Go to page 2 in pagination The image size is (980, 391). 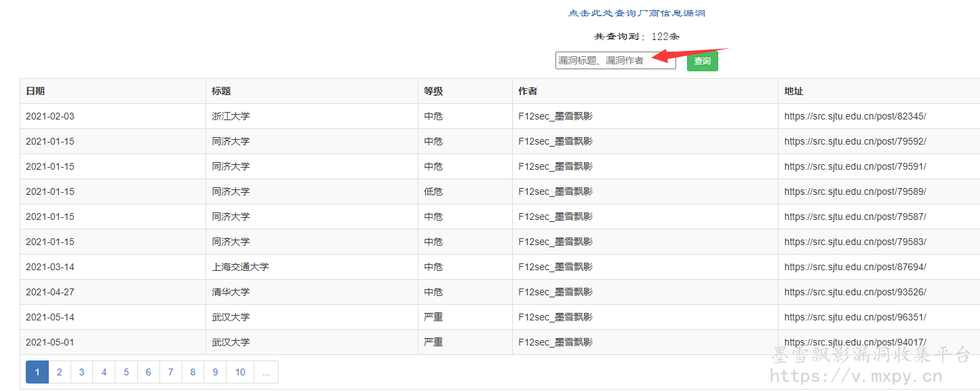coord(60,372)
